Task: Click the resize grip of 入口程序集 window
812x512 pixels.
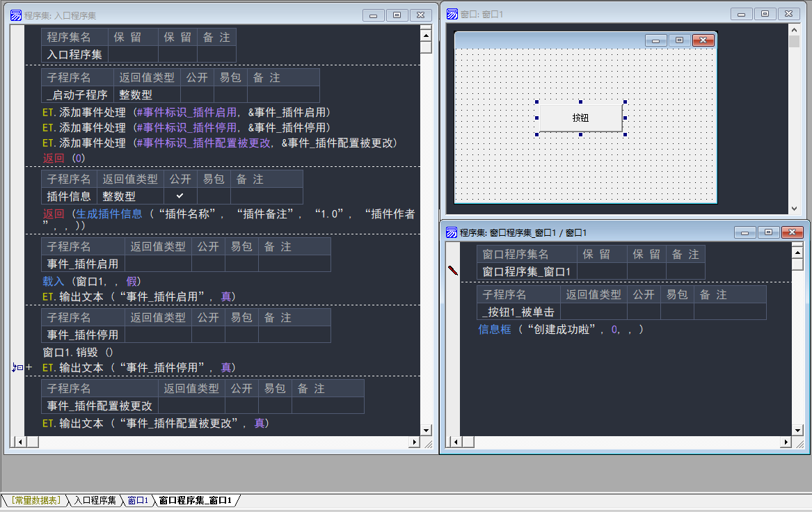Action: (x=428, y=442)
